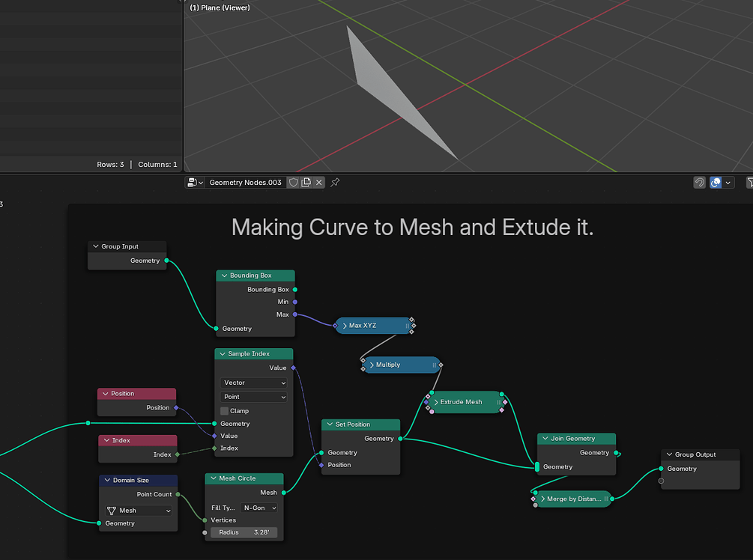Open the Vector data type dropdown
This screenshot has height=560, width=753.
point(253,383)
